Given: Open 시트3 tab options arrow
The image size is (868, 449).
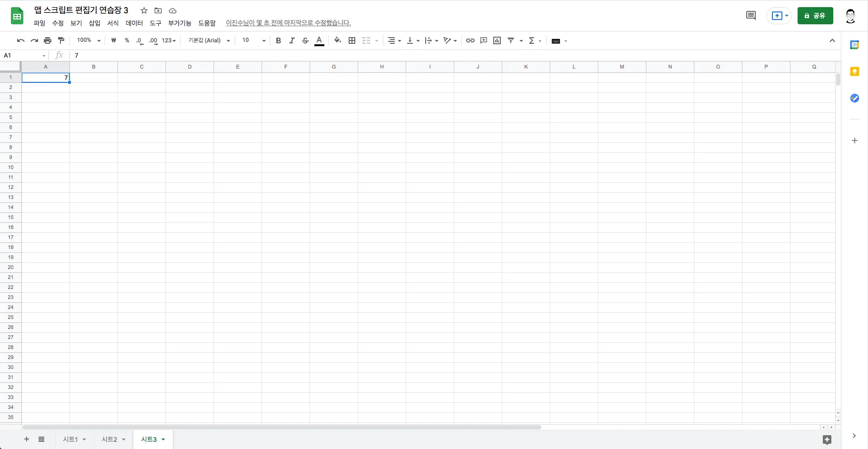Looking at the screenshot, I should (x=163, y=439).
